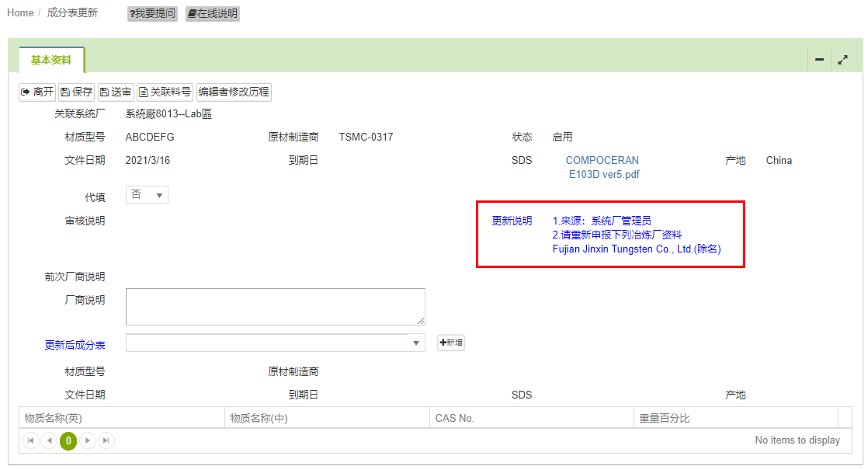Screen dimensions: 868x470
Task: Open the 在线说明 online help
Action: (212, 13)
